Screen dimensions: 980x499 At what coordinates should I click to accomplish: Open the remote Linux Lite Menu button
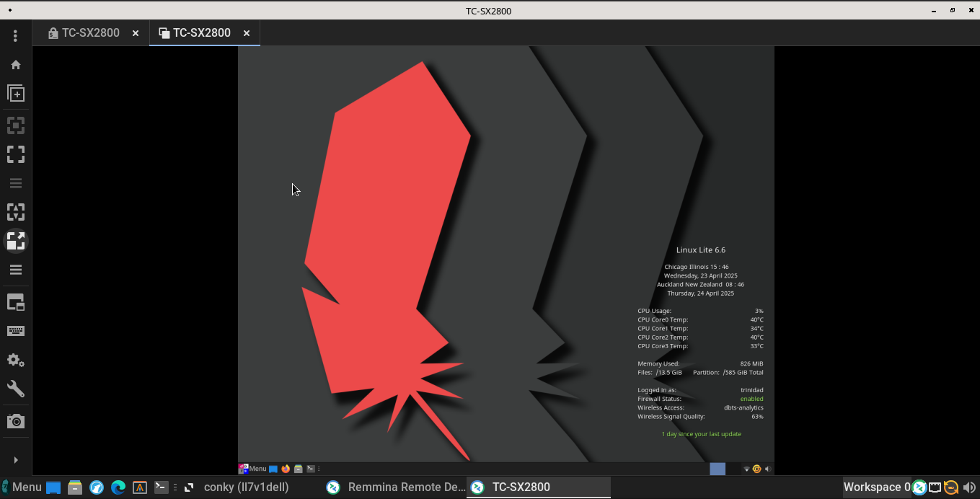pos(253,469)
